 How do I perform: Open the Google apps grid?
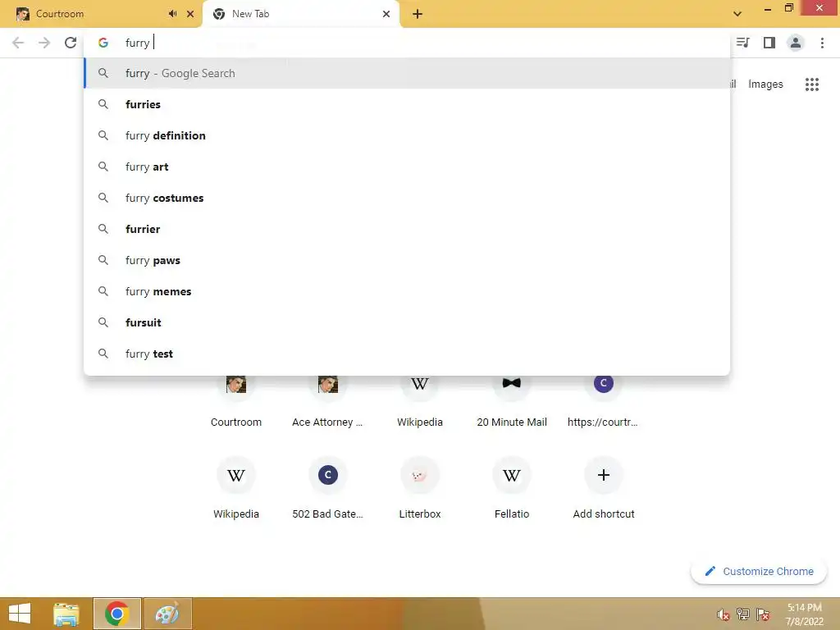(812, 84)
